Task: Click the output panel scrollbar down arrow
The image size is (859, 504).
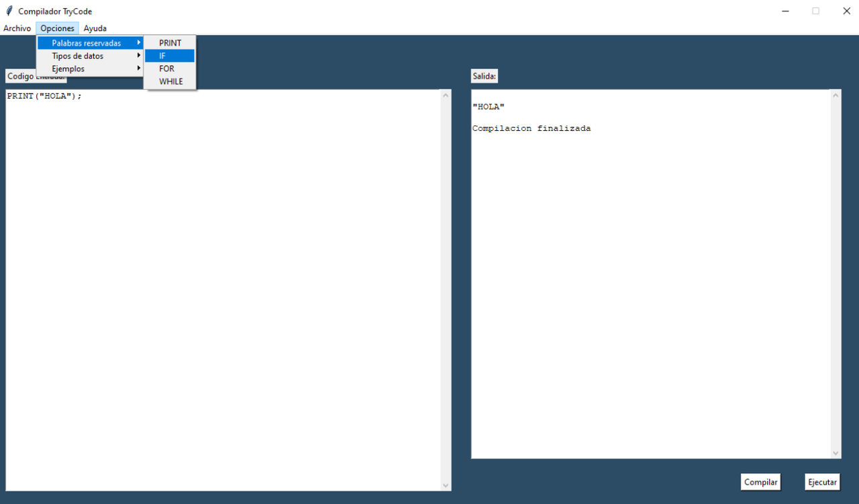Action: click(x=836, y=453)
